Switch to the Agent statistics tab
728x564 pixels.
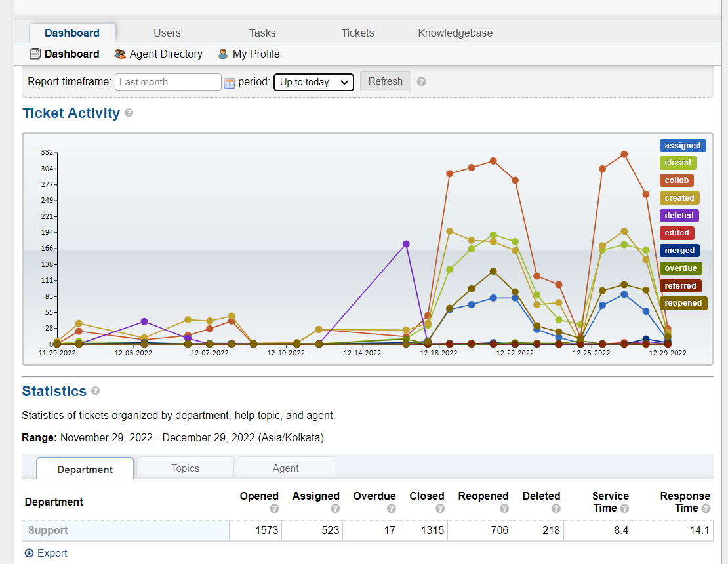(285, 468)
